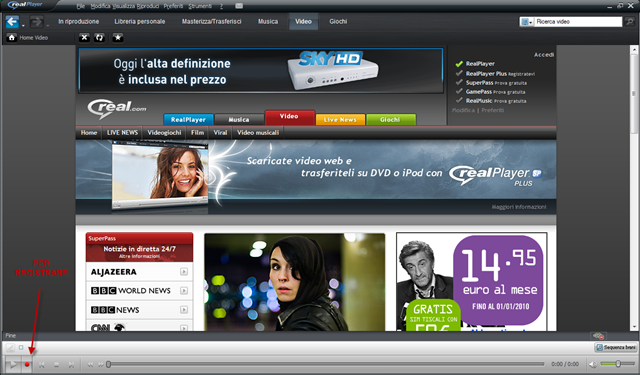This screenshot has width=640, height=375.
Task: Open Sequenza brani playlist button
Action: click(x=616, y=347)
